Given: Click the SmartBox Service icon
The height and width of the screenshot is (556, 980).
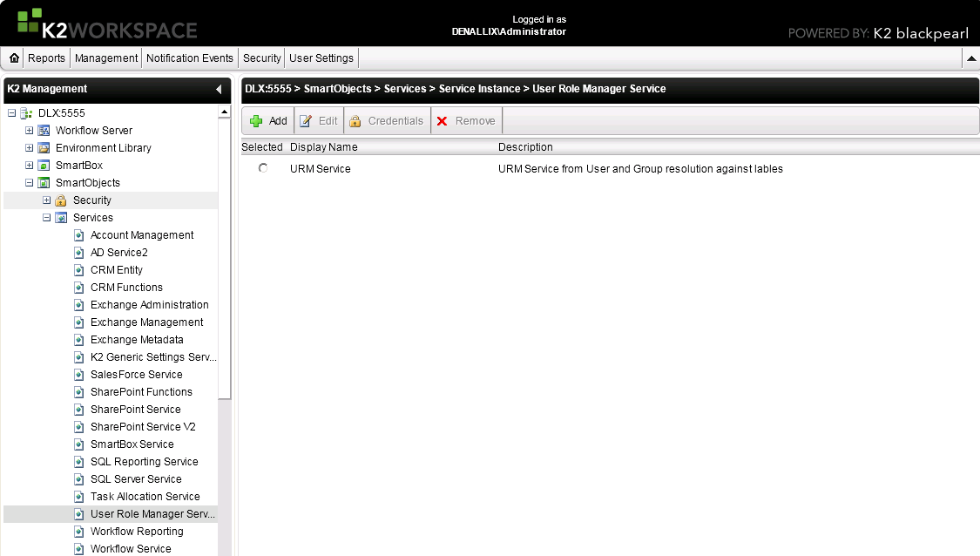Looking at the screenshot, I should pyautogui.click(x=78, y=444).
